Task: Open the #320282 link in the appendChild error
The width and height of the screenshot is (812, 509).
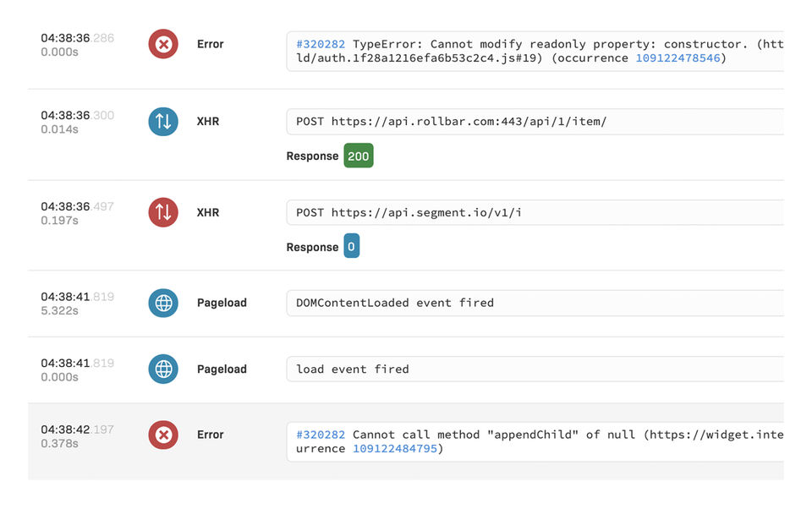Action: (x=321, y=435)
